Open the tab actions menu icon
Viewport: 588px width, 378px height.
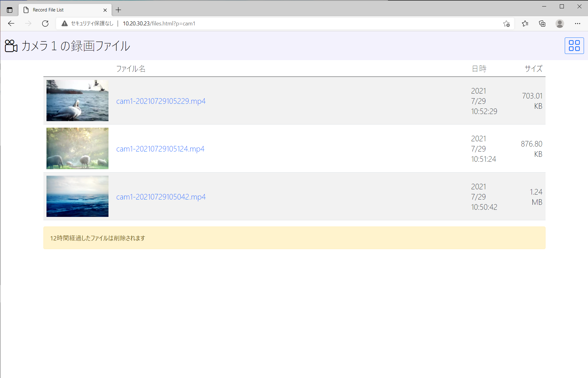(10, 10)
